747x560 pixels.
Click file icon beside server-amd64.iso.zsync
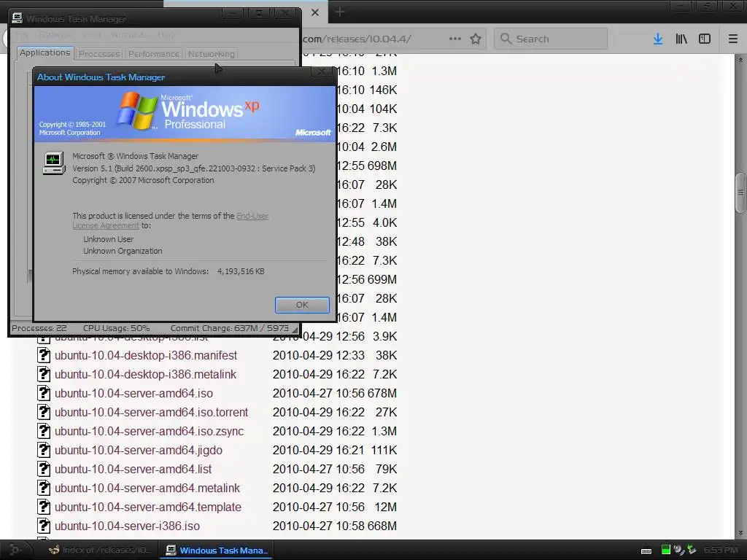click(43, 432)
